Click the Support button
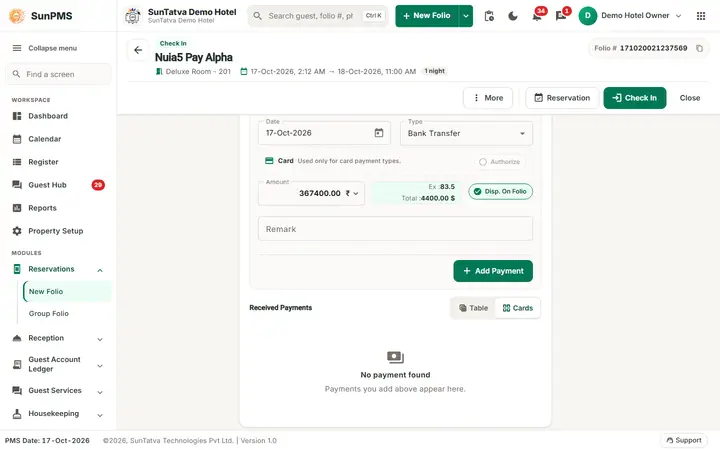The width and height of the screenshot is (720, 450). tap(684, 440)
